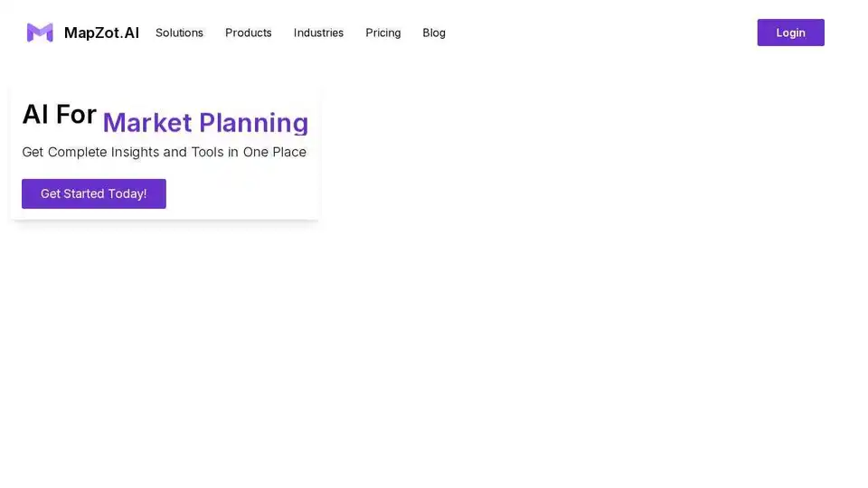Click the word Get starting the tagline
The image size is (868, 488).
(x=33, y=152)
